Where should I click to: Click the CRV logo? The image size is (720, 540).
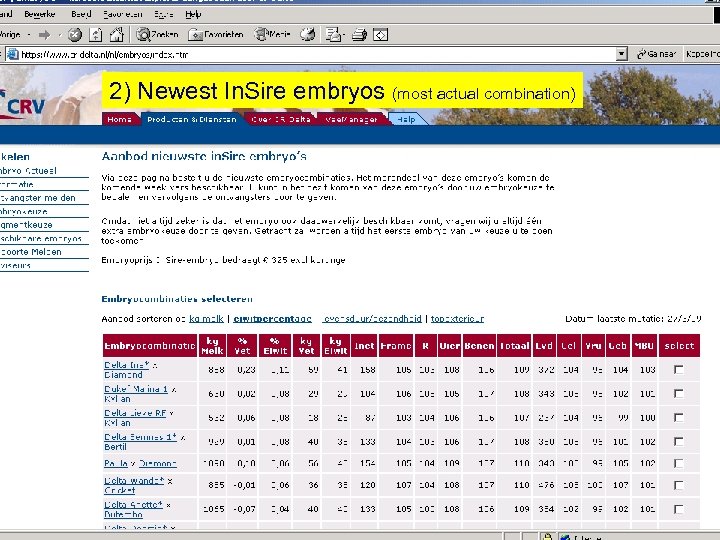click(24, 106)
